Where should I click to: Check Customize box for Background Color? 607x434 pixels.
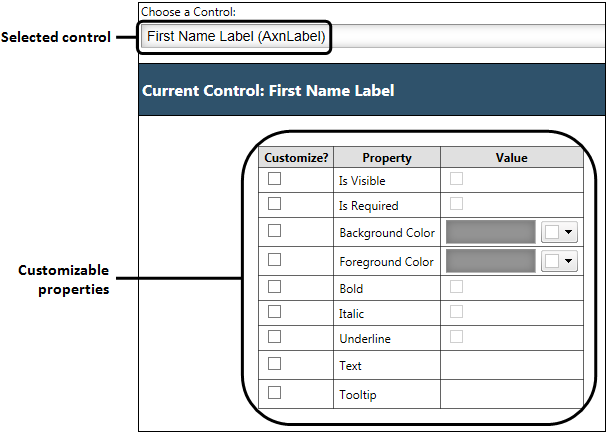[274, 231]
